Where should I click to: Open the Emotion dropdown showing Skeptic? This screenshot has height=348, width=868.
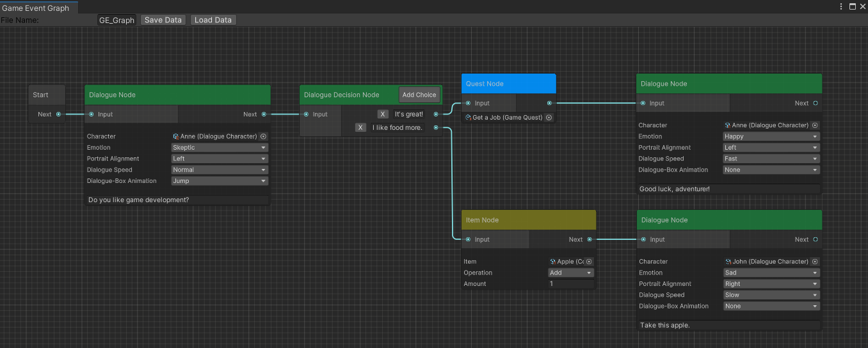tap(219, 148)
